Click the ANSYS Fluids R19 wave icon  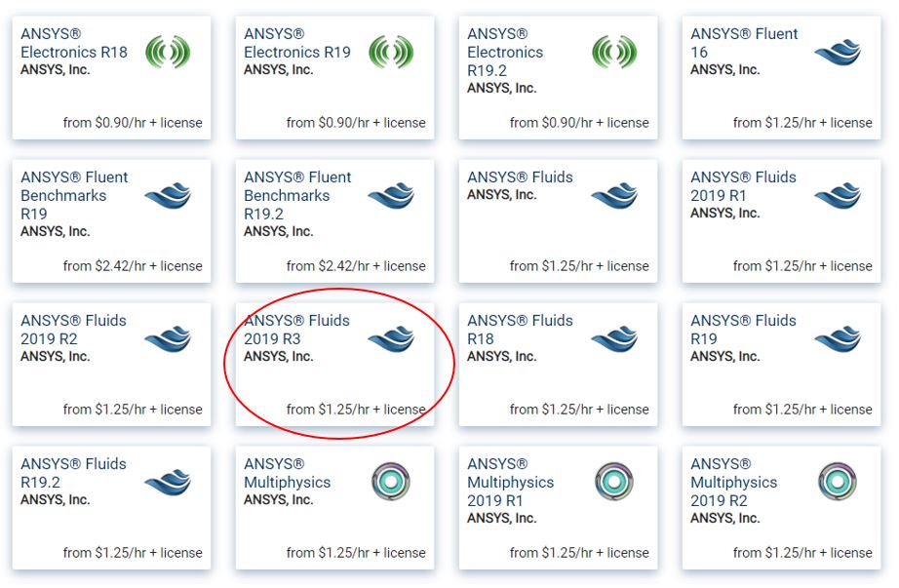838,339
